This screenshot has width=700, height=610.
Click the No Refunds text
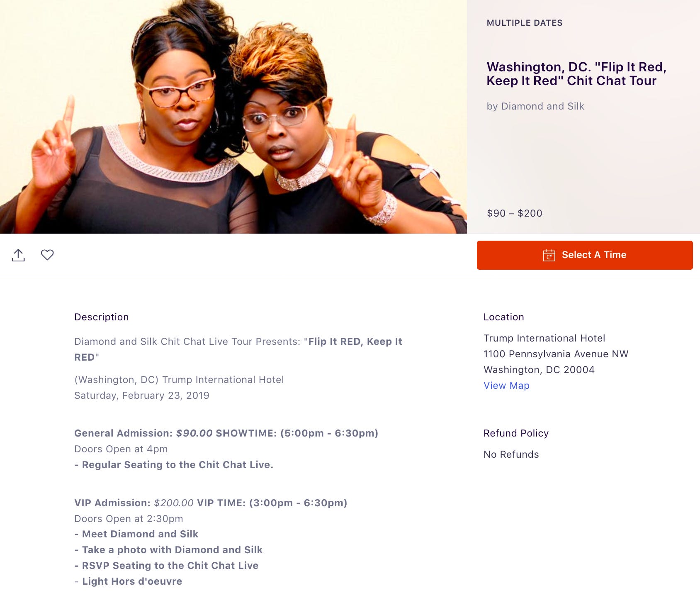pyautogui.click(x=511, y=454)
